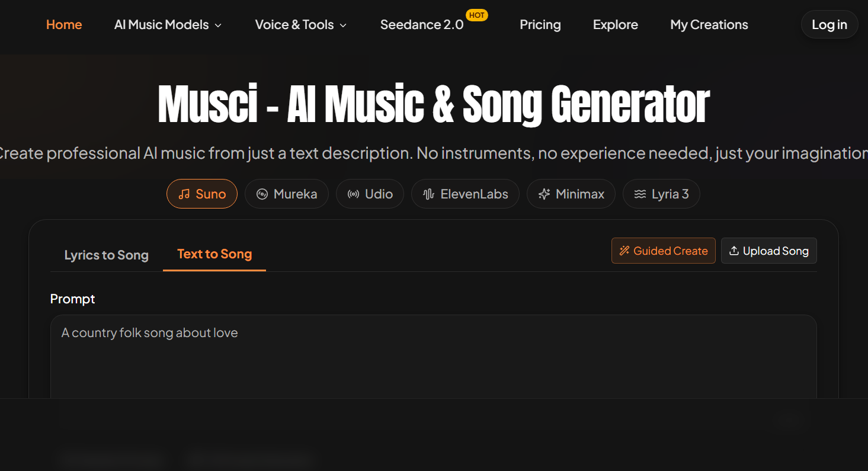This screenshot has height=471, width=868.
Task: Switch to the Lyrics to Song tab
Action: (x=107, y=255)
